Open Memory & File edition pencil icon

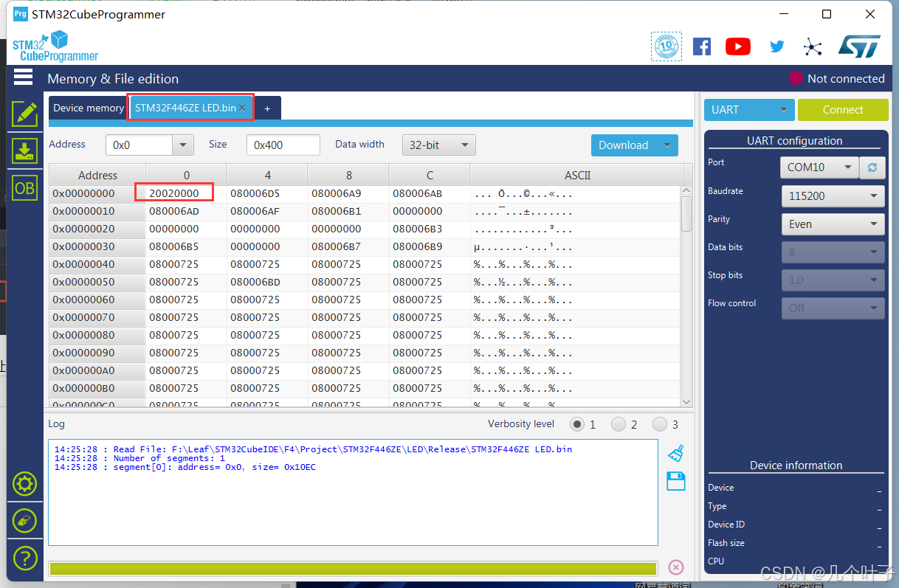click(x=24, y=114)
